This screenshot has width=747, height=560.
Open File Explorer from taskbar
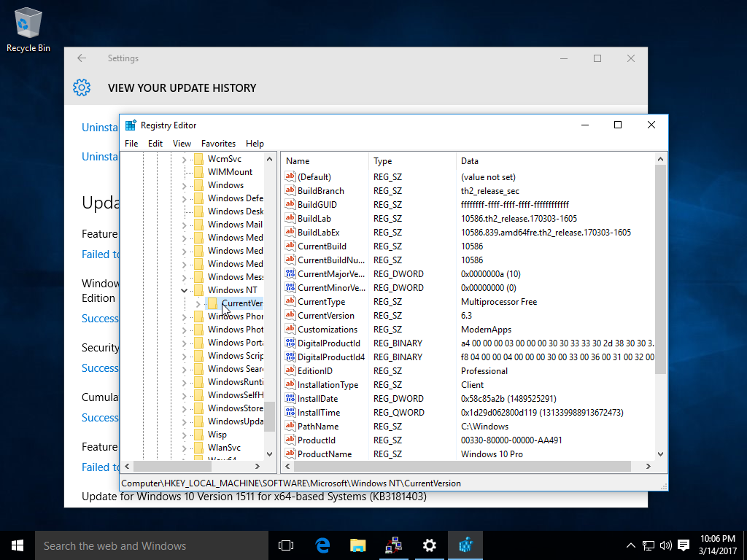(357, 545)
